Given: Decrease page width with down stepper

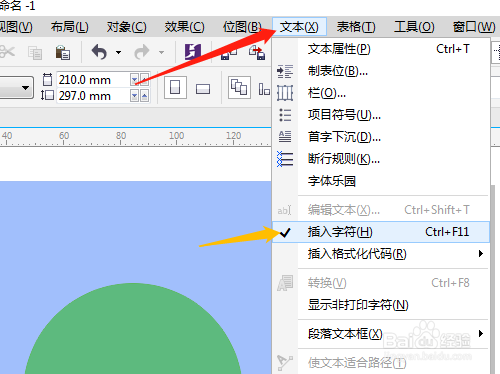Looking at the screenshot, I should pos(134,80).
